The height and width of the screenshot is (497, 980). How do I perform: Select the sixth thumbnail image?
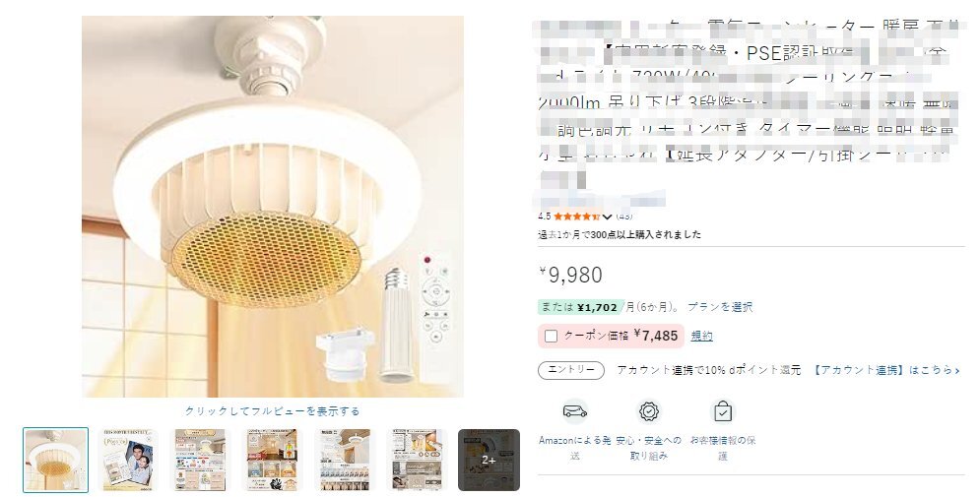point(417,461)
